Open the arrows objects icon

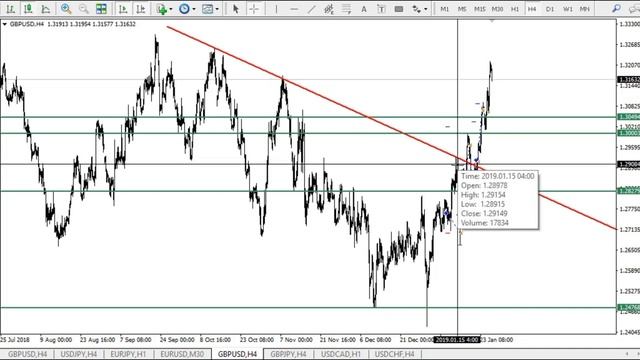pos(416,9)
